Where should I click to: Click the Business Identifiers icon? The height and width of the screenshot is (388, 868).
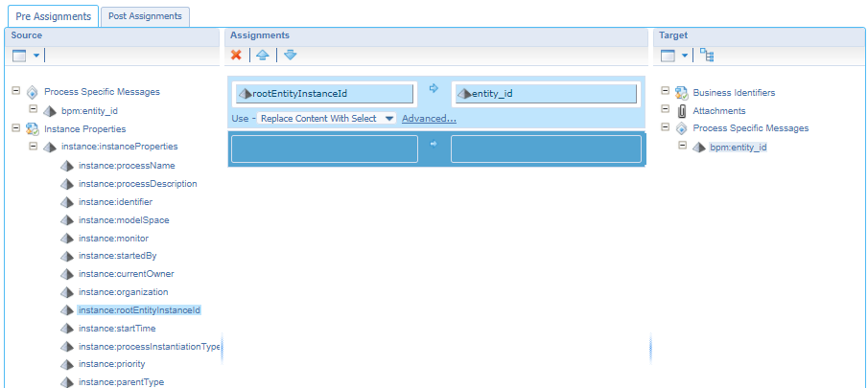pyautogui.click(x=681, y=93)
